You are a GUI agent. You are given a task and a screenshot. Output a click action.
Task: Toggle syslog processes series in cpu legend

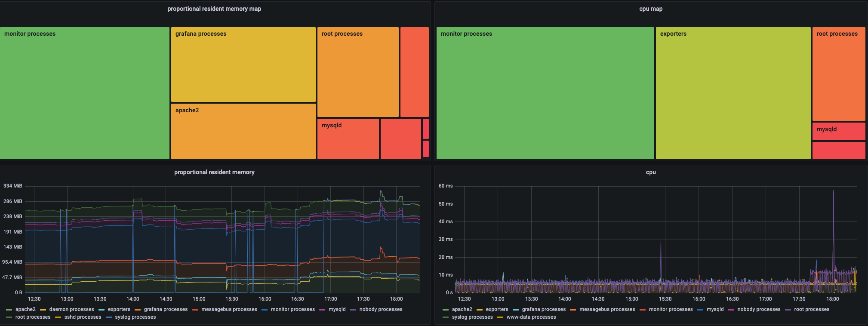(472, 317)
